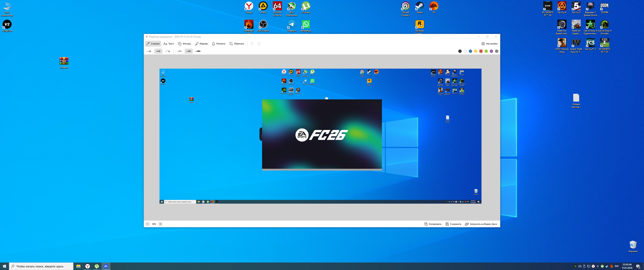The image size is (644, 270).
Task: Pick the dotted curved arrow style
Action: click(x=168, y=51)
